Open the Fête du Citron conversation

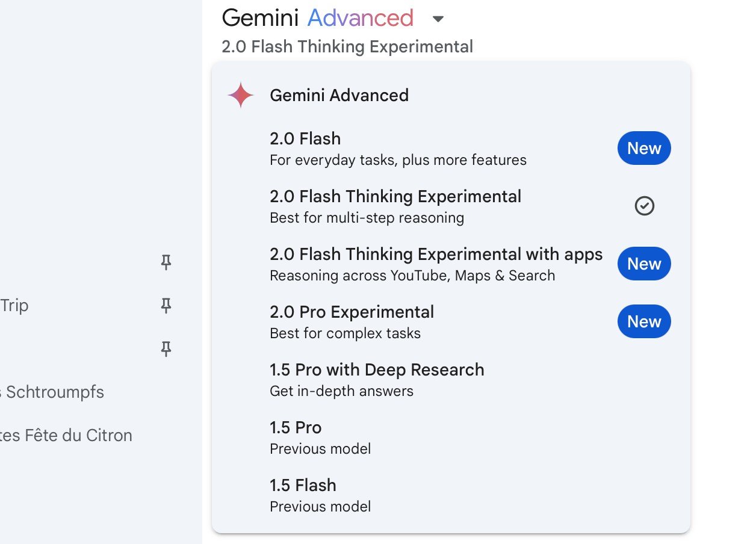point(66,436)
